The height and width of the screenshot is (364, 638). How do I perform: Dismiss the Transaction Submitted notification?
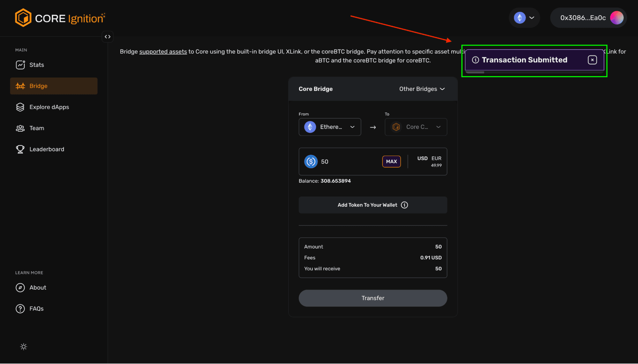pos(592,60)
